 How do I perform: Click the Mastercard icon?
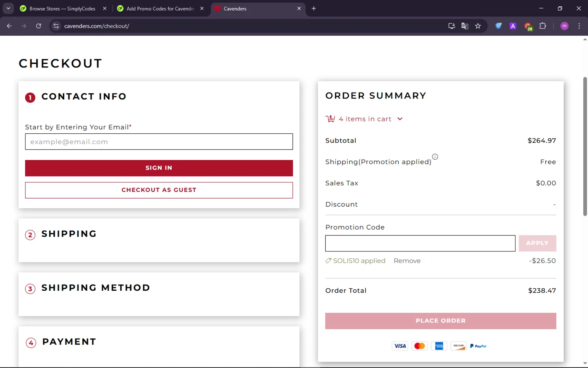pos(419,346)
